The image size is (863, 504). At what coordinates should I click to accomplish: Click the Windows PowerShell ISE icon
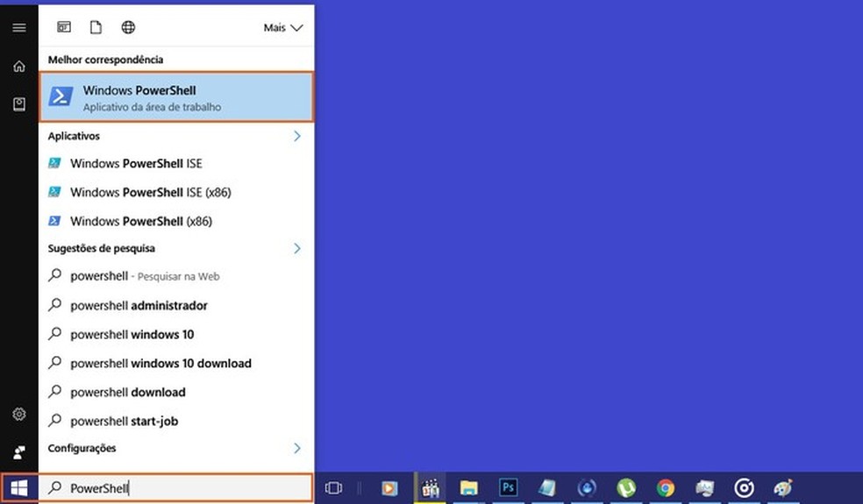tap(54, 163)
